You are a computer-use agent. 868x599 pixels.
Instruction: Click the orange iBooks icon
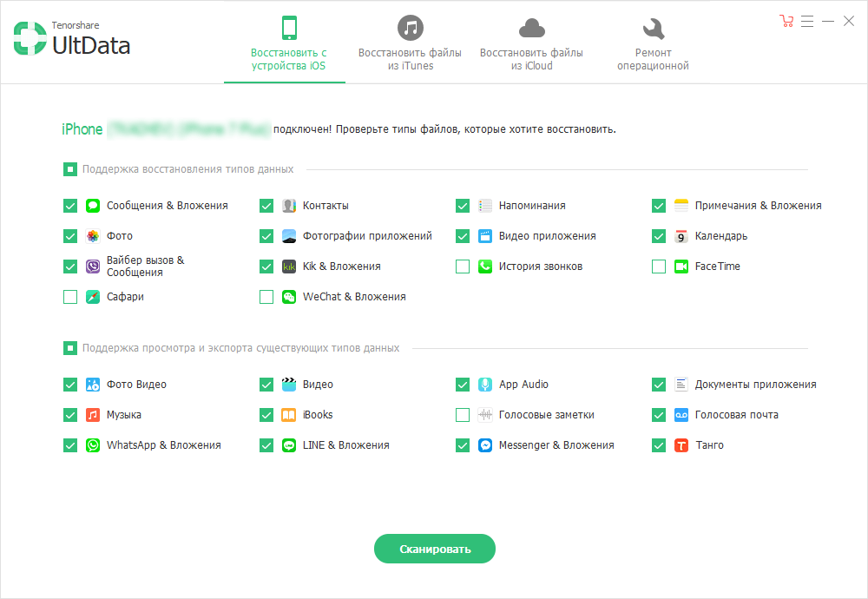[x=288, y=414]
